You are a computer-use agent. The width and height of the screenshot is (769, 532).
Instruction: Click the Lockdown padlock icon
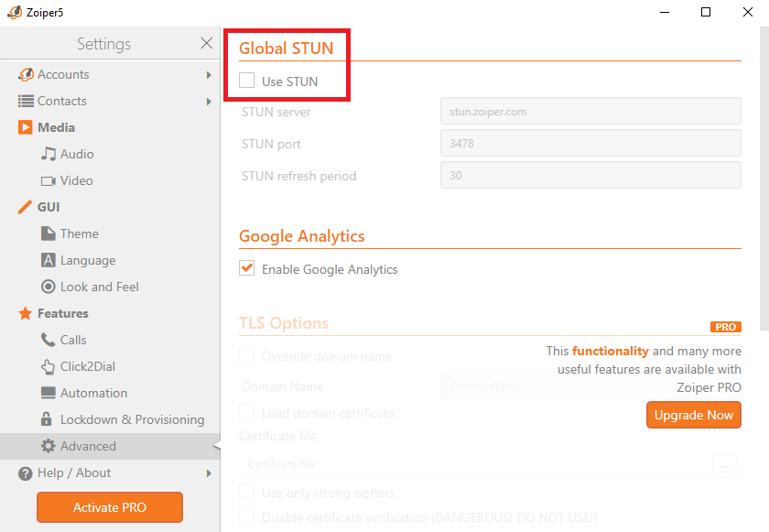[x=49, y=419]
